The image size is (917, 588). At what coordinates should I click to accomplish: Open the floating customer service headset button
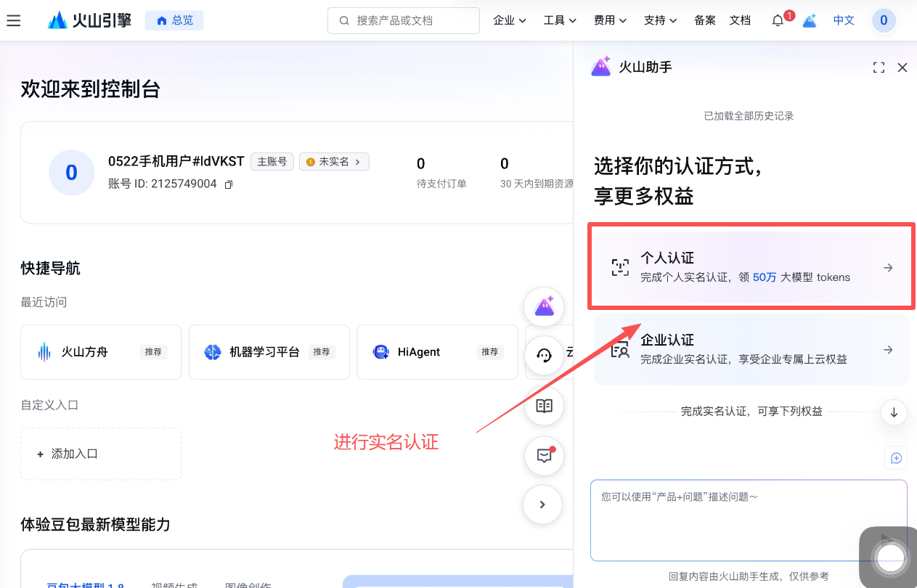[544, 355]
